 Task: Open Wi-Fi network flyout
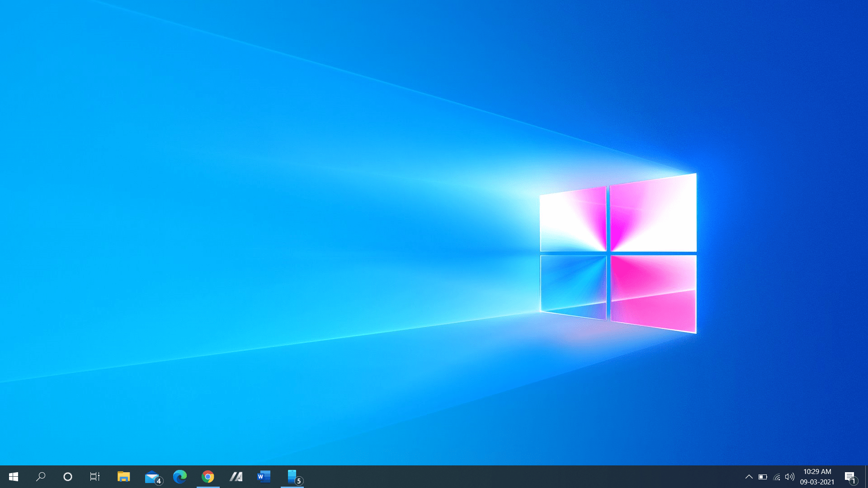(x=777, y=477)
